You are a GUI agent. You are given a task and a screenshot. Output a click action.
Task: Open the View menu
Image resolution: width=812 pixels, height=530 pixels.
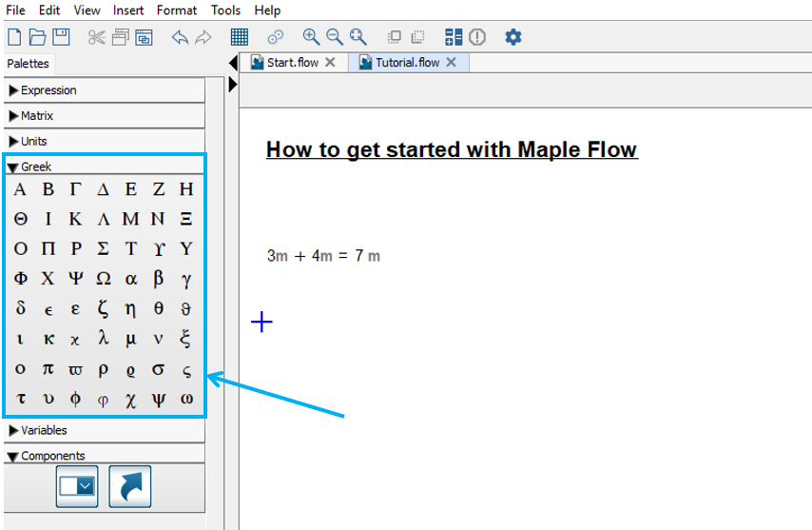(x=87, y=10)
